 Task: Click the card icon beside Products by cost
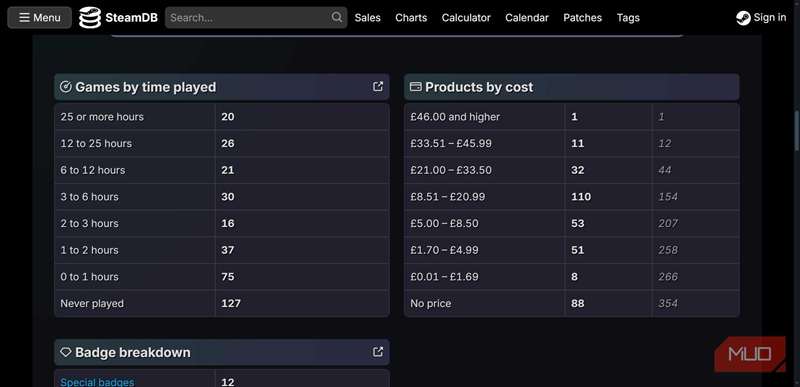(415, 87)
